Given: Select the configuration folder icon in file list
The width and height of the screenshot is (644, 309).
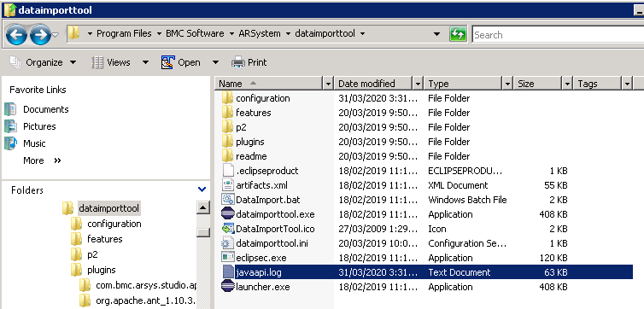Looking at the screenshot, I should pyautogui.click(x=227, y=98).
